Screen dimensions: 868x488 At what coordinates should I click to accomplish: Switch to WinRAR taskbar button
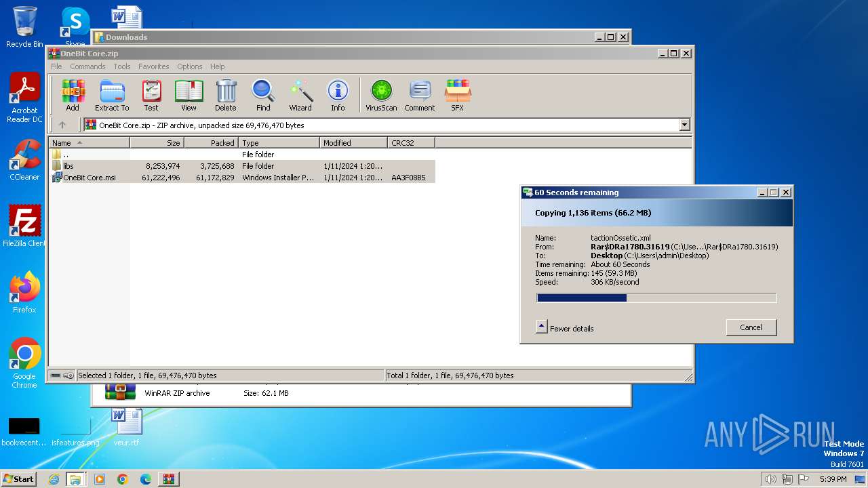pos(168,479)
